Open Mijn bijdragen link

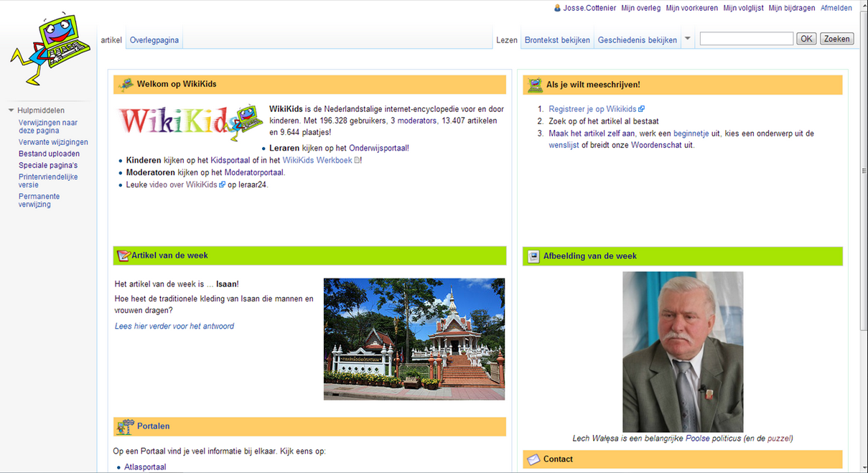pyautogui.click(x=792, y=9)
